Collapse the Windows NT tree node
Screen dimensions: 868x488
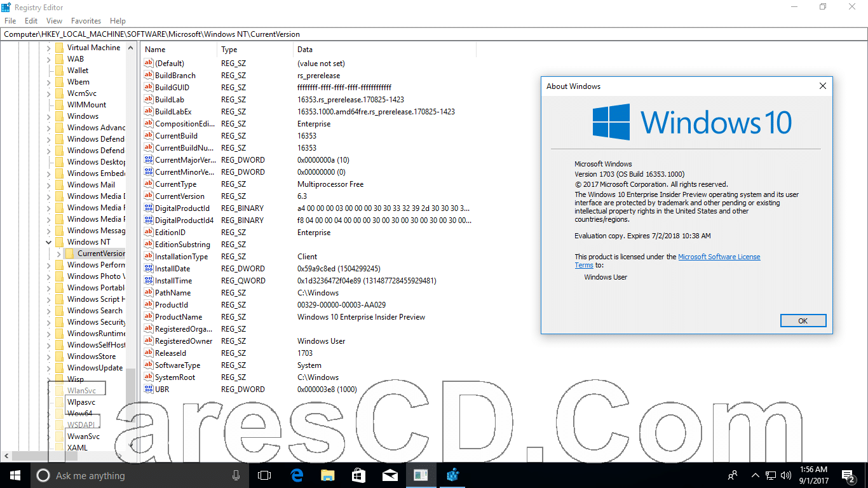[49, 242]
